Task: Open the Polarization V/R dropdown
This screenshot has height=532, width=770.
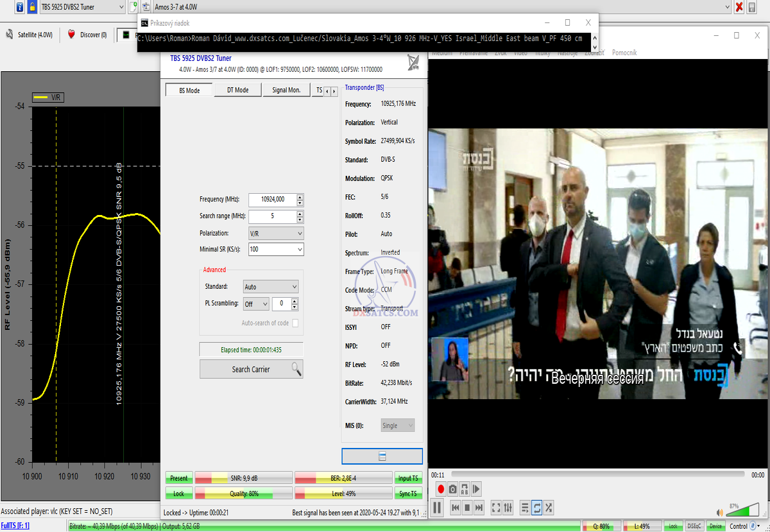Action: click(276, 233)
